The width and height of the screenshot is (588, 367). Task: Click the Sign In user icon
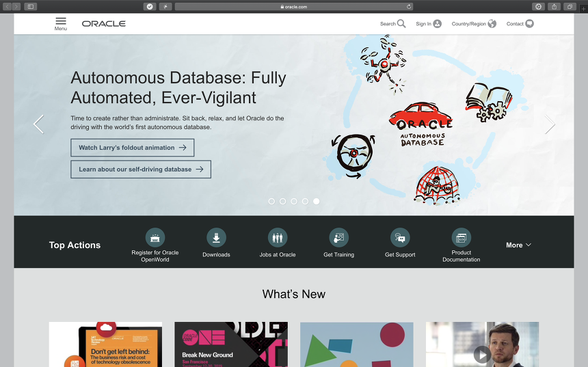(438, 24)
